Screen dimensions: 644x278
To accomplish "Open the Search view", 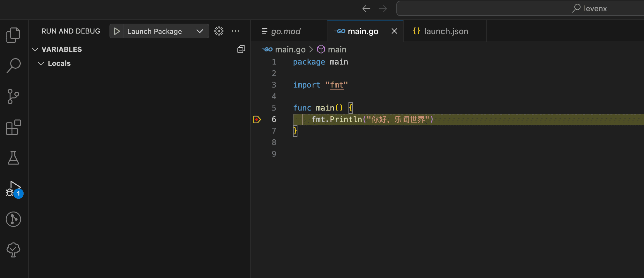I will point(13,66).
